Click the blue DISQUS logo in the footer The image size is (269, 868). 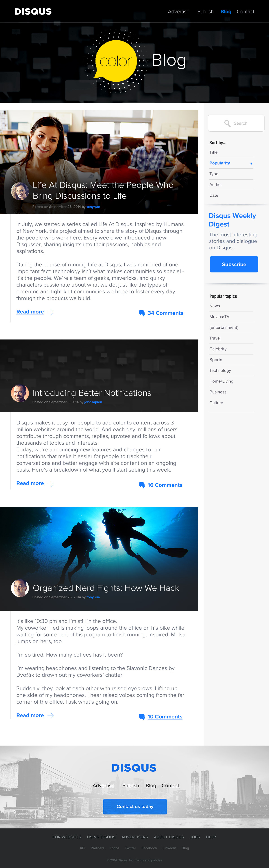(134, 768)
